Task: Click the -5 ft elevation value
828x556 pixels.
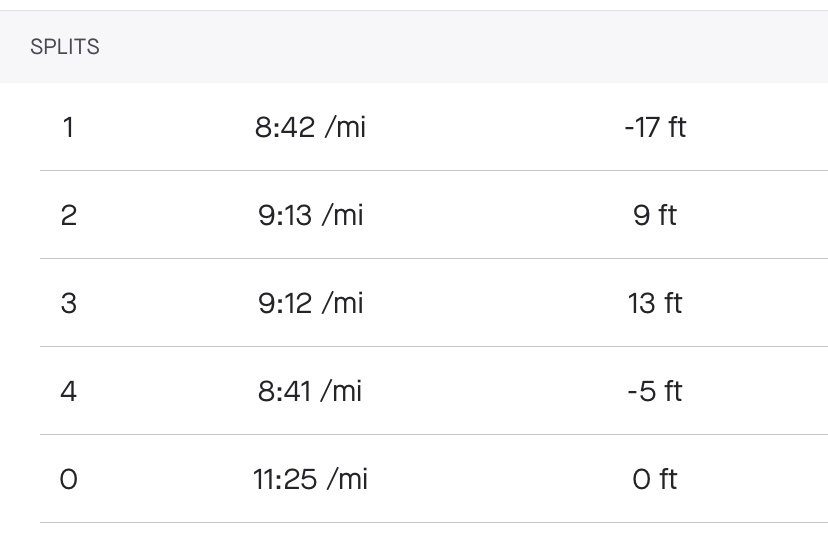Action: point(655,391)
